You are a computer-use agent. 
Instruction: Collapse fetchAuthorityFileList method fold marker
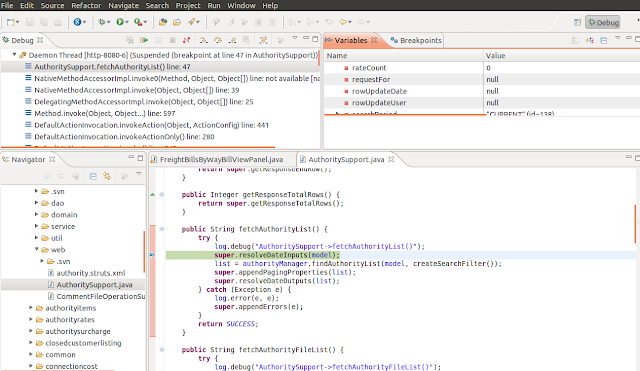tap(162, 349)
